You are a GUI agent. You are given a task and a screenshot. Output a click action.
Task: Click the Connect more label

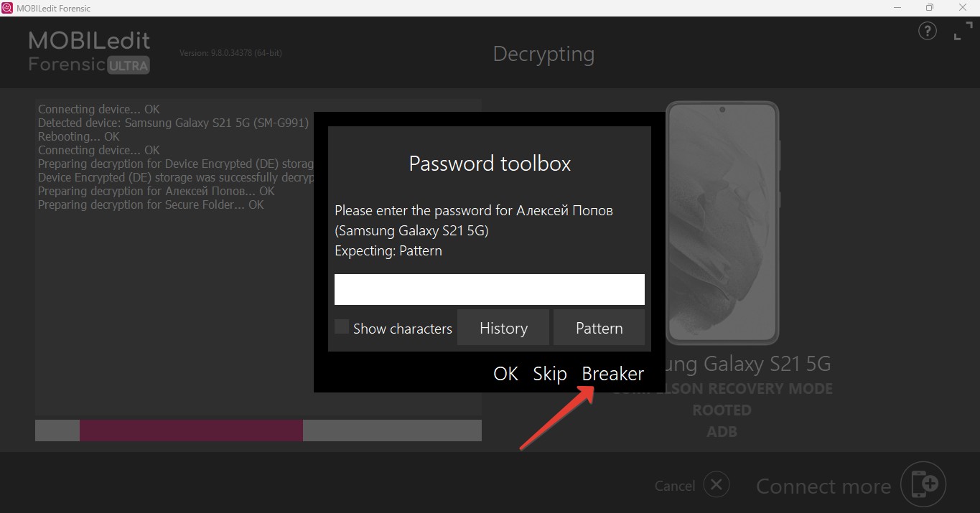pyautogui.click(x=823, y=486)
